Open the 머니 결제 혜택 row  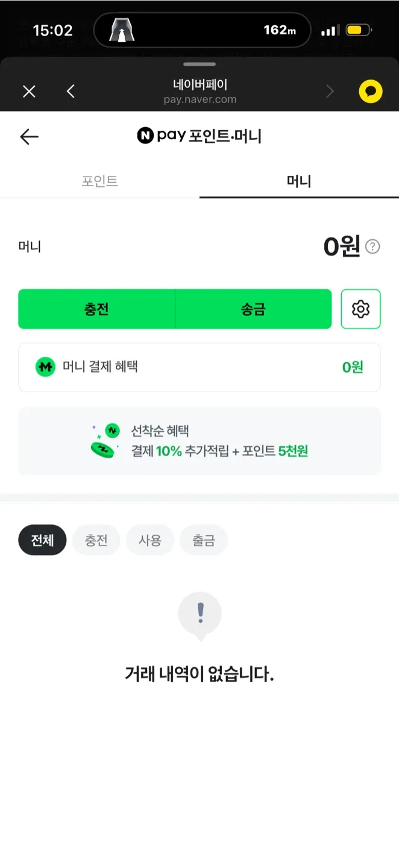pos(199,367)
